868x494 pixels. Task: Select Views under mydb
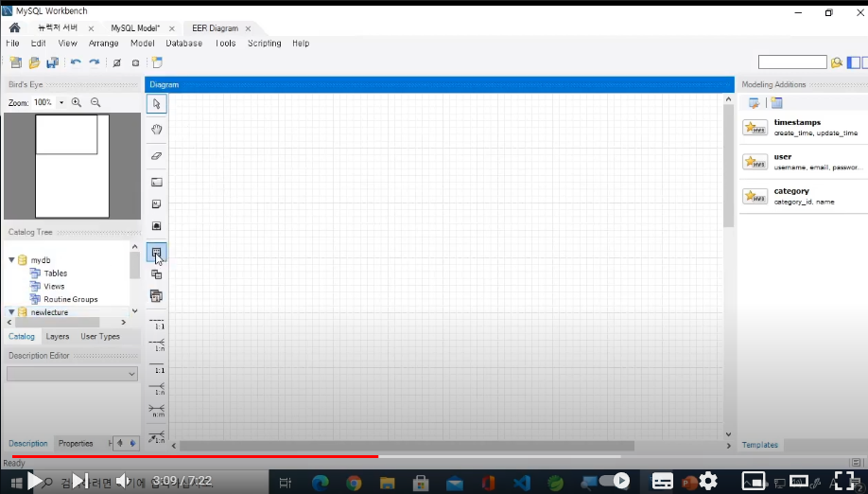[54, 287]
